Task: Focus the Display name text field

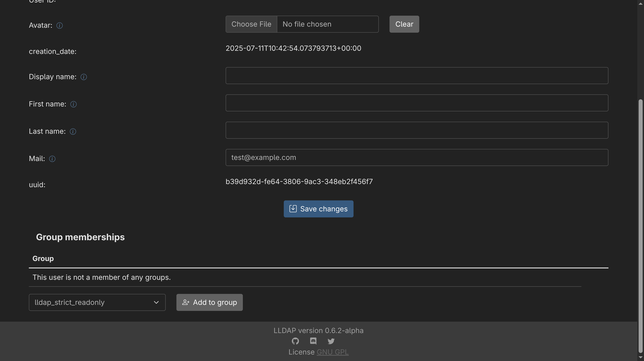Action: tap(417, 76)
